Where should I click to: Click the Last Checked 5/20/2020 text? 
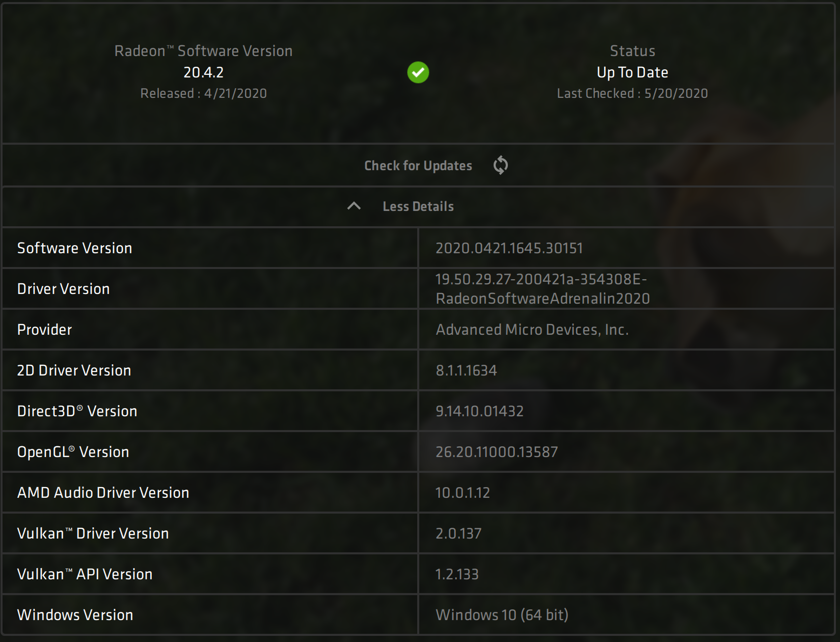632,93
